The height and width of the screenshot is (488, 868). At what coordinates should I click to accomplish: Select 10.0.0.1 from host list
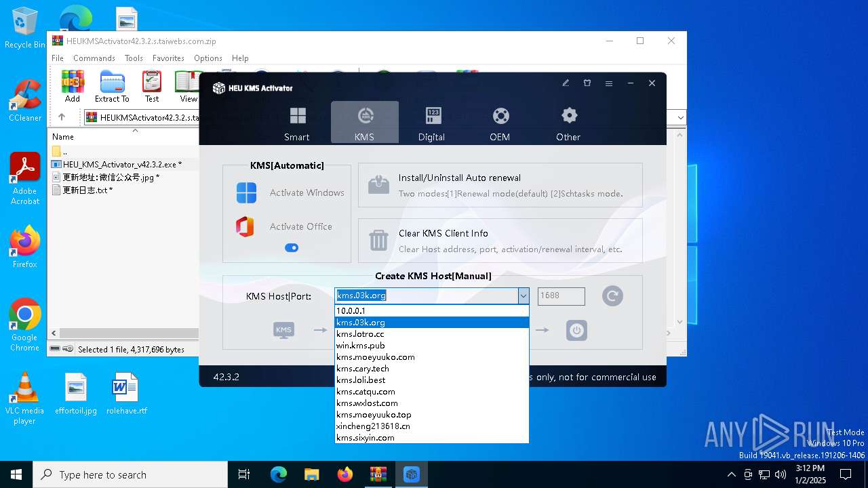pyautogui.click(x=432, y=311)
